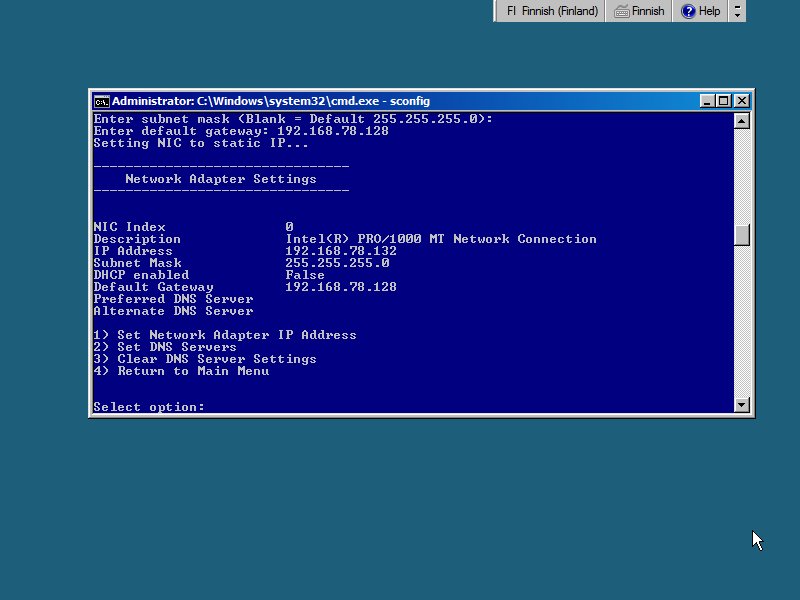
Task: Open language bar options down arrow
Action: [x=738, y=16]
